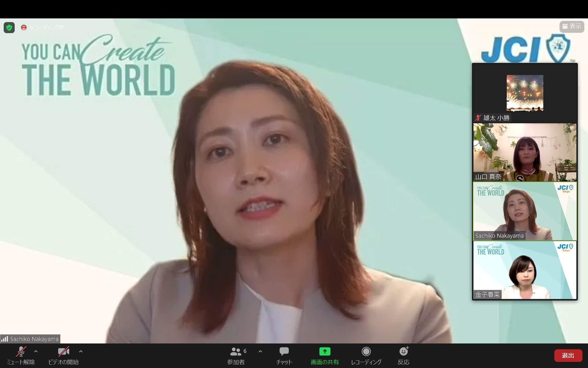Select 山口 真奈's video thumbnail
Viewport: 588px width, 368px height.
coord(525,152)
